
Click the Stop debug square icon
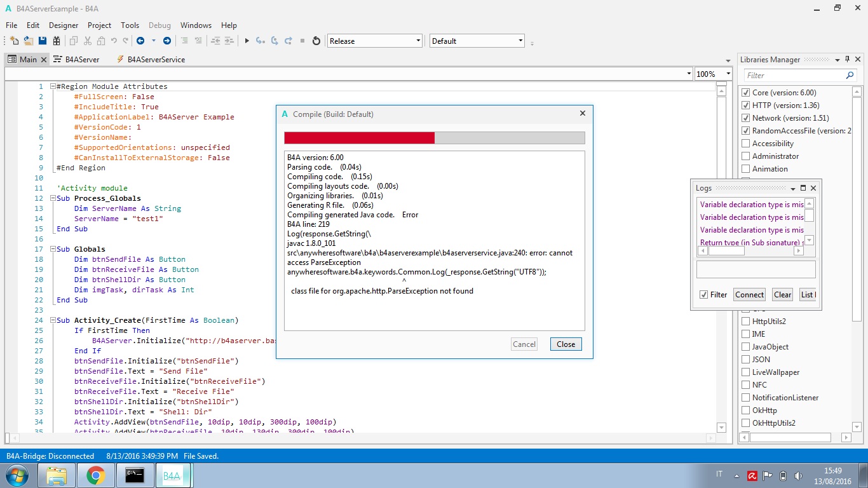(x=302, y=41)
